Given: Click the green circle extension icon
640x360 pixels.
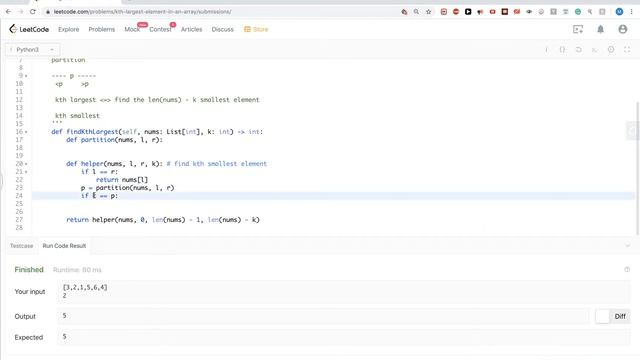Looking at the screenshot, I should point(578,12).
